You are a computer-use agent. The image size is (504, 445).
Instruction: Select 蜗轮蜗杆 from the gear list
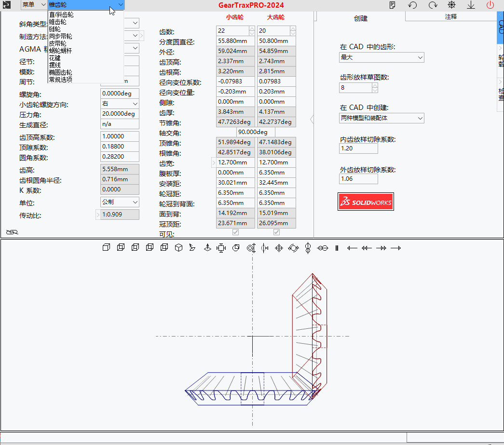[60, 51]
